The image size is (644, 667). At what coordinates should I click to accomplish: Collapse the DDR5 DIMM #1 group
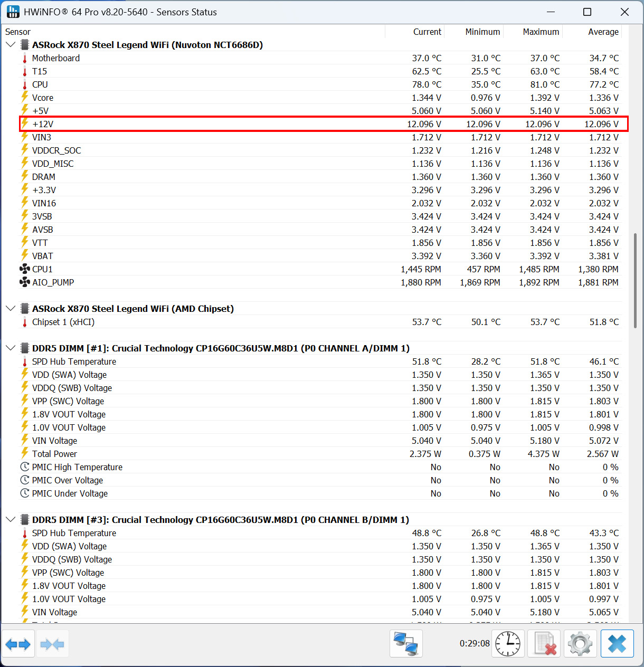point(11,348)
